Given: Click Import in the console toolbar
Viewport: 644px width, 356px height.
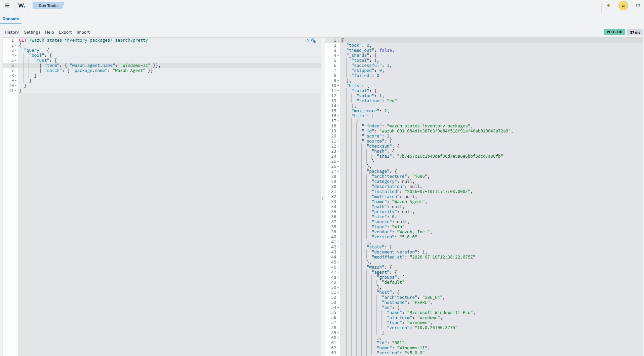Looking at the screenshot, I should pos(83,32).
